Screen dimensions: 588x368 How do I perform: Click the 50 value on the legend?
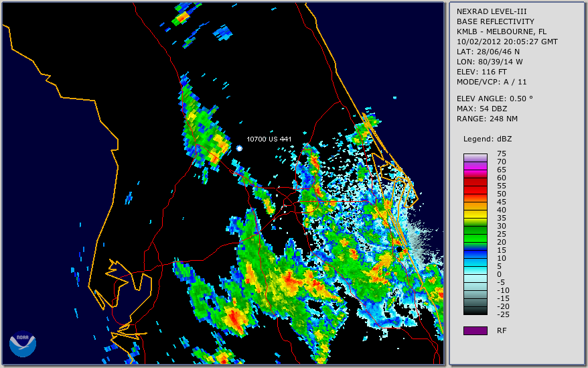coord(502,194)
